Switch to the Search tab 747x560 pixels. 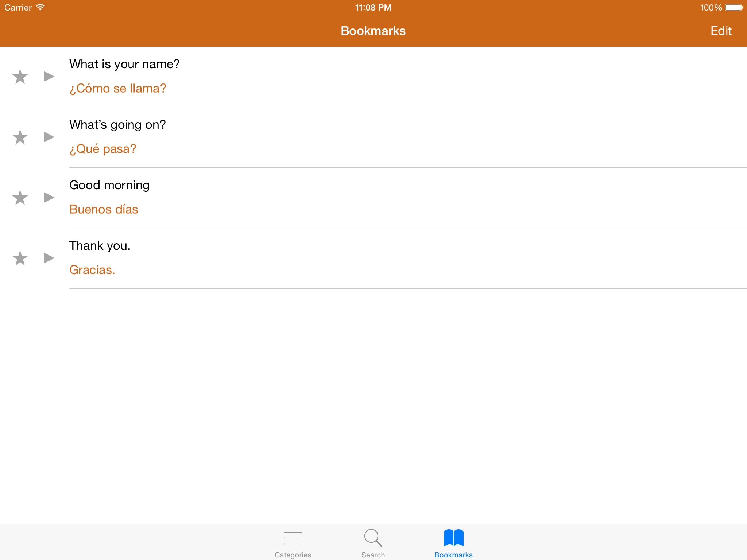373,543
